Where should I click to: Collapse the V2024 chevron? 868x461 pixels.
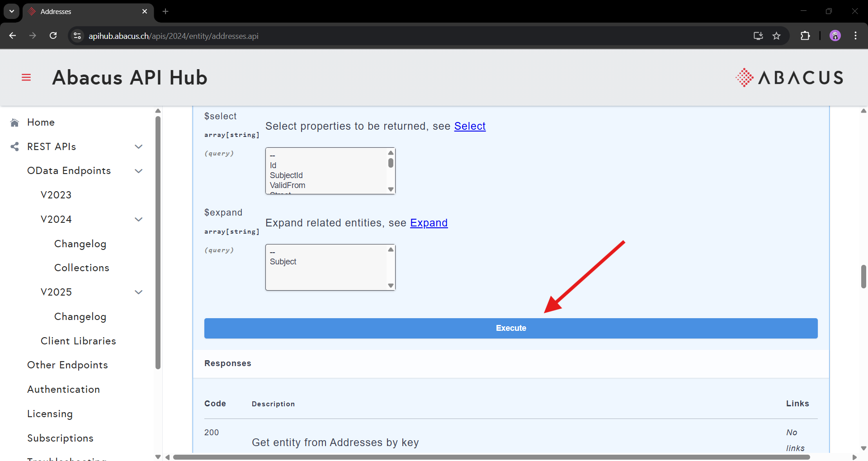point(139,219)
